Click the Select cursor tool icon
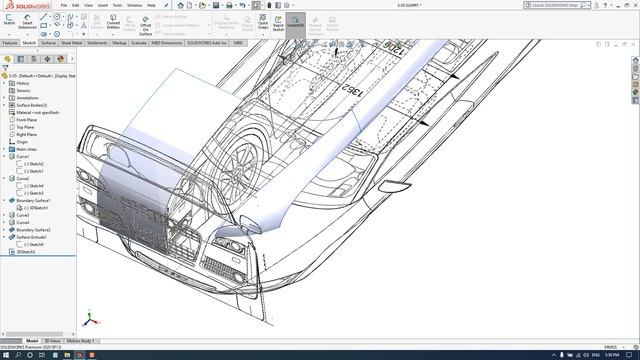This screenshot has width=640, height=360. coord(256,5)
